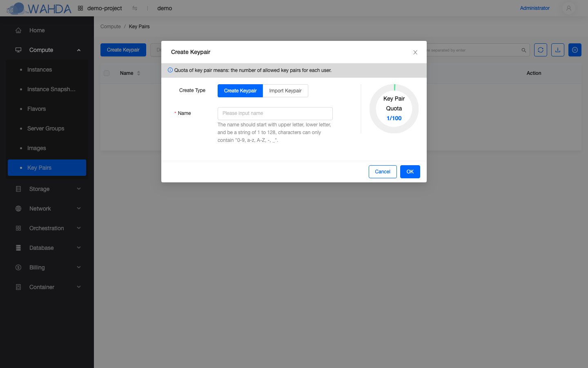This screenshot has height=368, width=588.
Task: Open Instance Snapshots in sidebar
Action: [47, 89]
